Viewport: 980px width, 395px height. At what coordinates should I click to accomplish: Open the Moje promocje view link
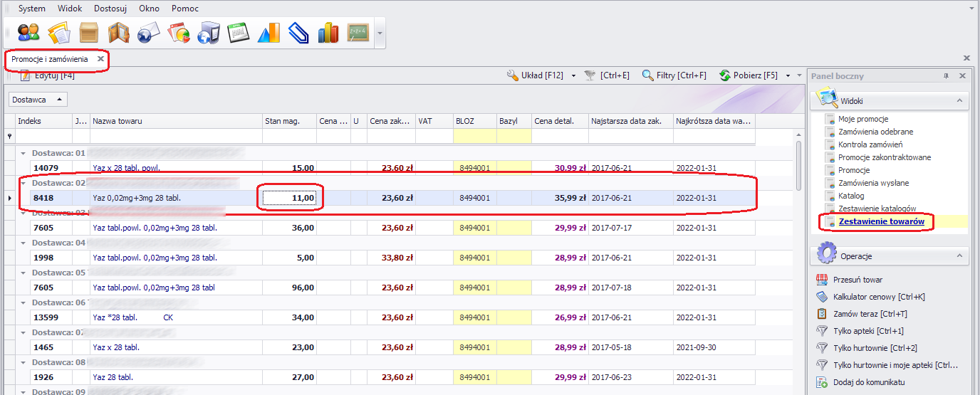tap(862, 119)
